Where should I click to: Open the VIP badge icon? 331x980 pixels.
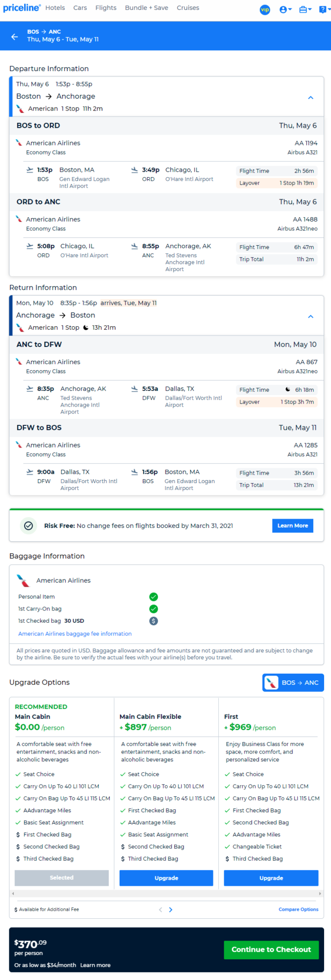(265, 9)
